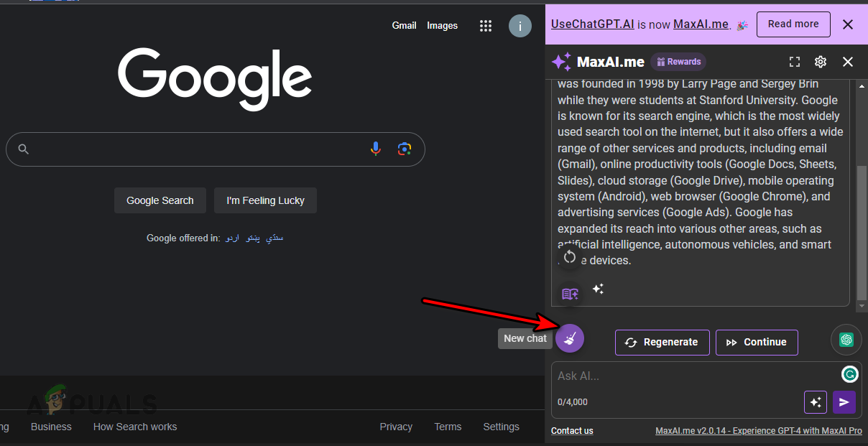Click the Rewards badge next to MaxAI.me
The height and width of the screenshot is (446, 868).
click(678, 62)
